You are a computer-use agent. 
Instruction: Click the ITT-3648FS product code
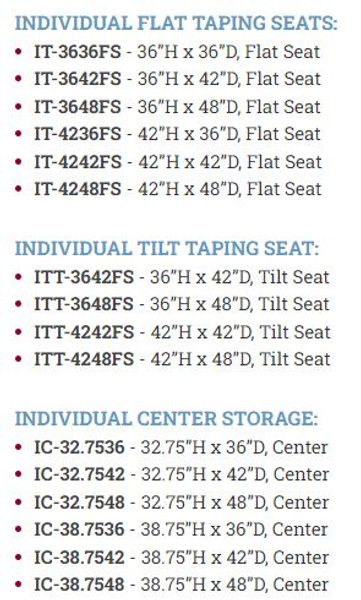coord(84,304)
